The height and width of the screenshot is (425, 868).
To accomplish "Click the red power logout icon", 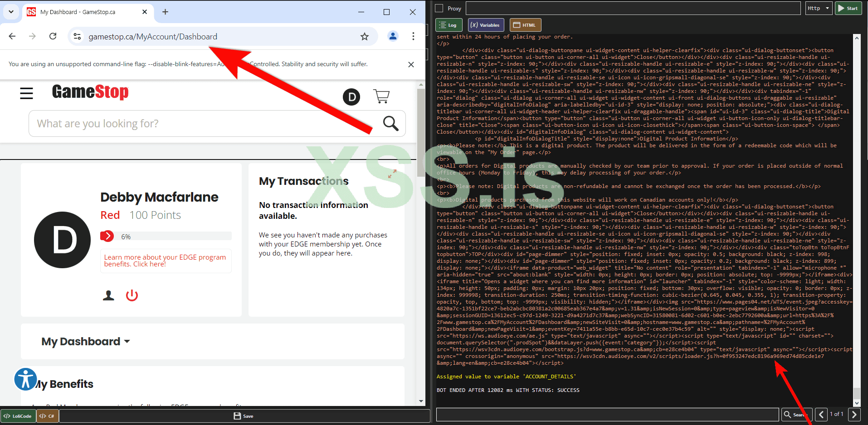I will click(132, 295).
